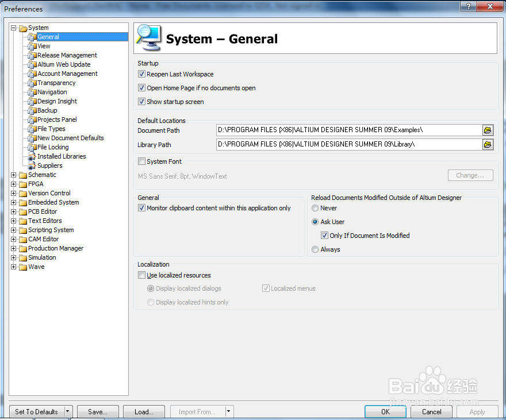
Task: Select File Types in the tree
Action: (51, 129)
